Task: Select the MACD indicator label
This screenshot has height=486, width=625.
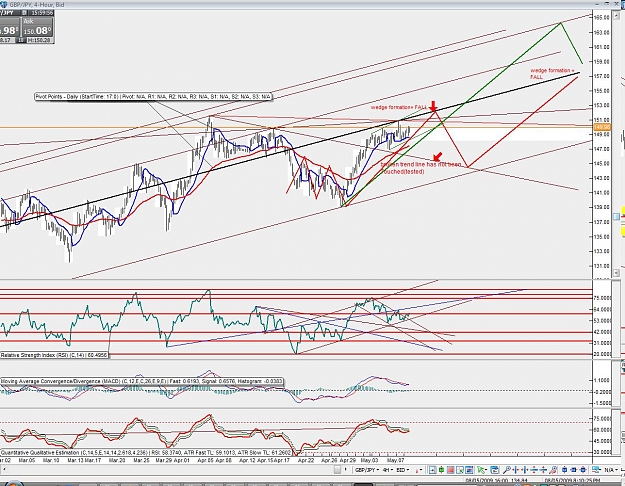Action: 142,382
